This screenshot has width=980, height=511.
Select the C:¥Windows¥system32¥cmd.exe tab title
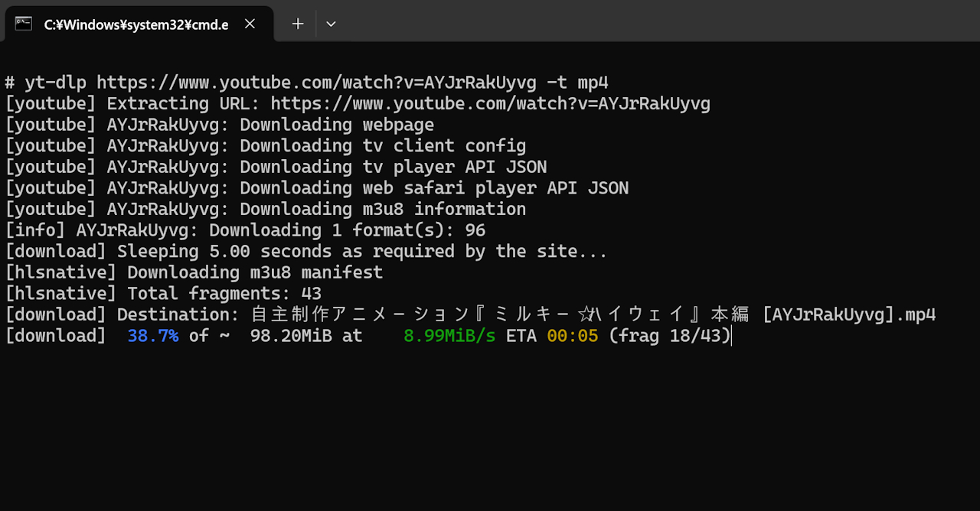pos(136,24)
